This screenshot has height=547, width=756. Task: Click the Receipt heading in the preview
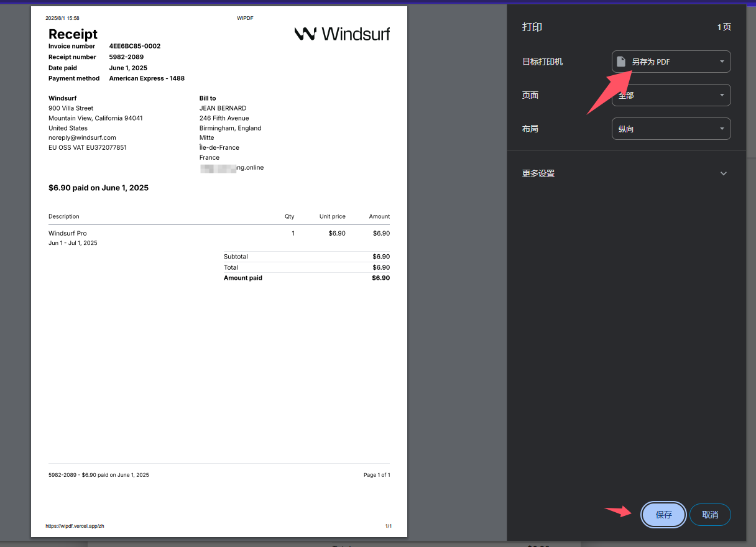73,34
